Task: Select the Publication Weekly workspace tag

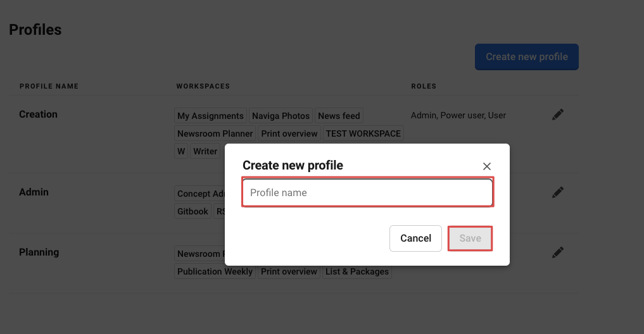Action: [215, 271]
